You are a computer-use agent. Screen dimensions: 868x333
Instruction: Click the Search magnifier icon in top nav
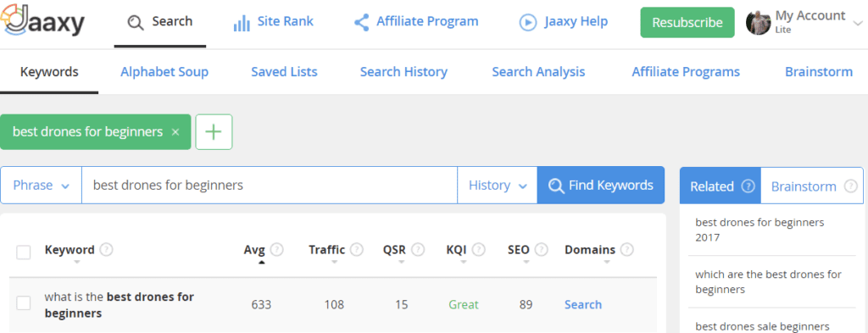click(x=136, y=22)
